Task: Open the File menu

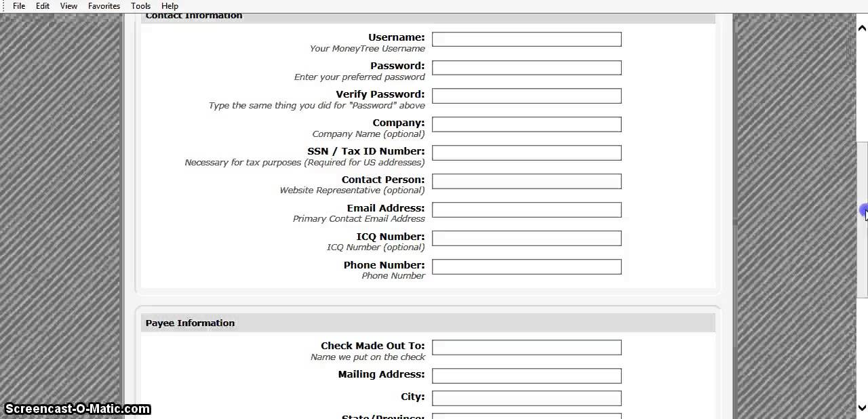Action: coord(19,6)
